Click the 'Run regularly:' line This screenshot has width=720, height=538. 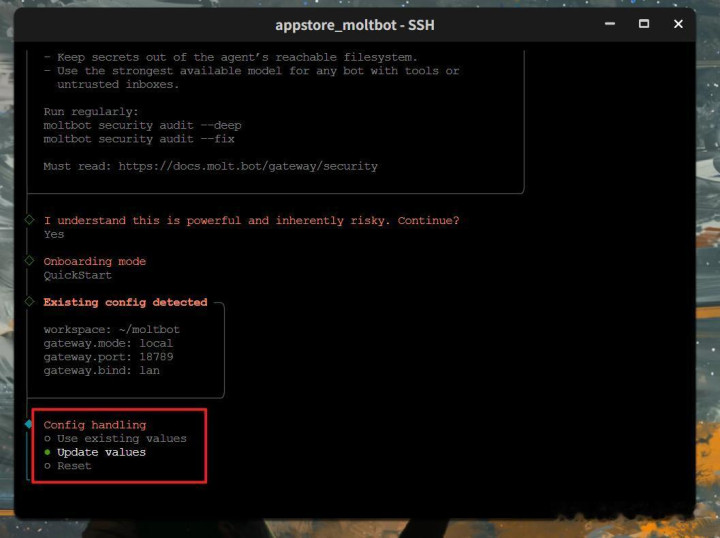pyautogui.click(x=91, y=112)
